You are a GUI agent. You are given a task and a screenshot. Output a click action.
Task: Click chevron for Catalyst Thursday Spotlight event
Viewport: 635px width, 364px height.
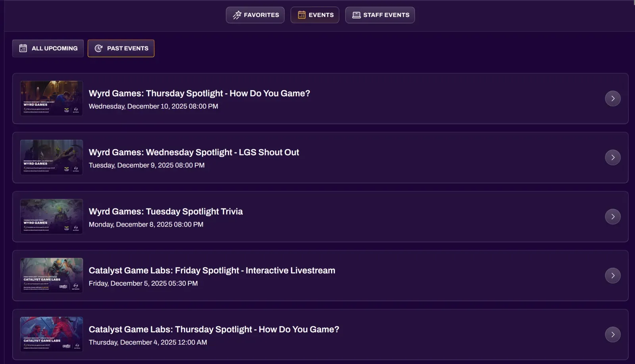coord(612,335)
